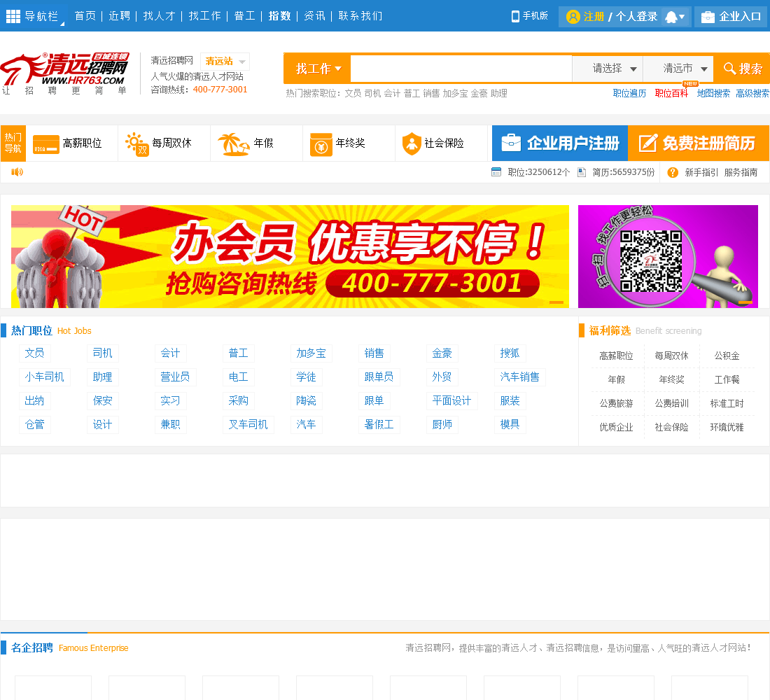Click the 400-777-3001 hotline number
The height and width of the screenshot is (700, 770).
220,90
